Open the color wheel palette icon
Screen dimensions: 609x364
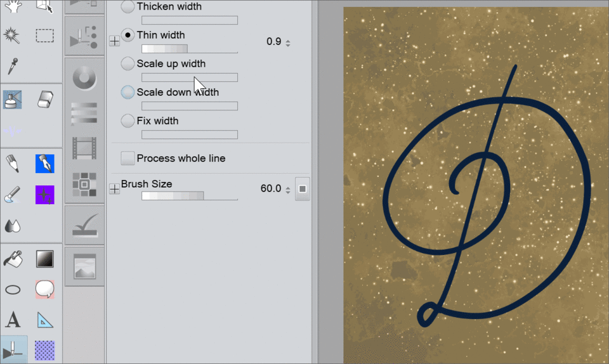(x=84, y=77)
